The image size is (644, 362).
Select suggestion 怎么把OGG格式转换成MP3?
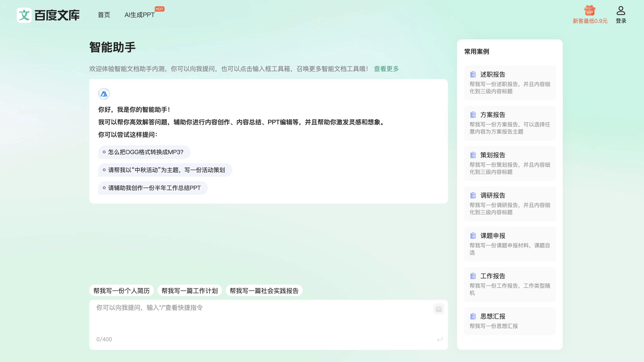point(144,152)
